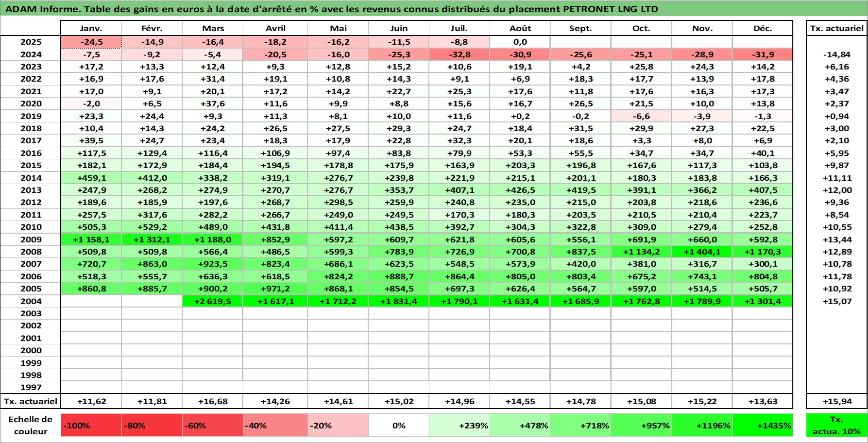
Task: Click the +888,7 cell in 2006
Action: coord(398,276)
